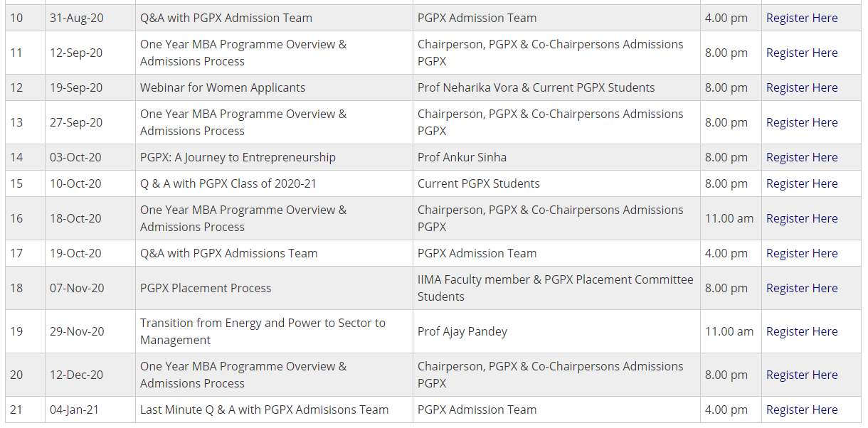Click Register Here for 31-Aug-20 Q&A session
This screenshot has width=868, height=428.
[802, 18]
